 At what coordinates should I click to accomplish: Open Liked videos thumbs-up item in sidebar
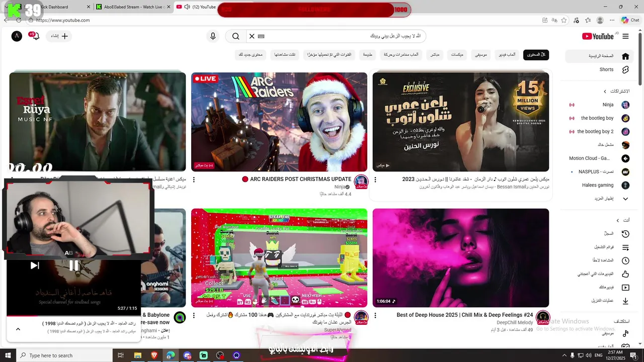coord(599,274)
